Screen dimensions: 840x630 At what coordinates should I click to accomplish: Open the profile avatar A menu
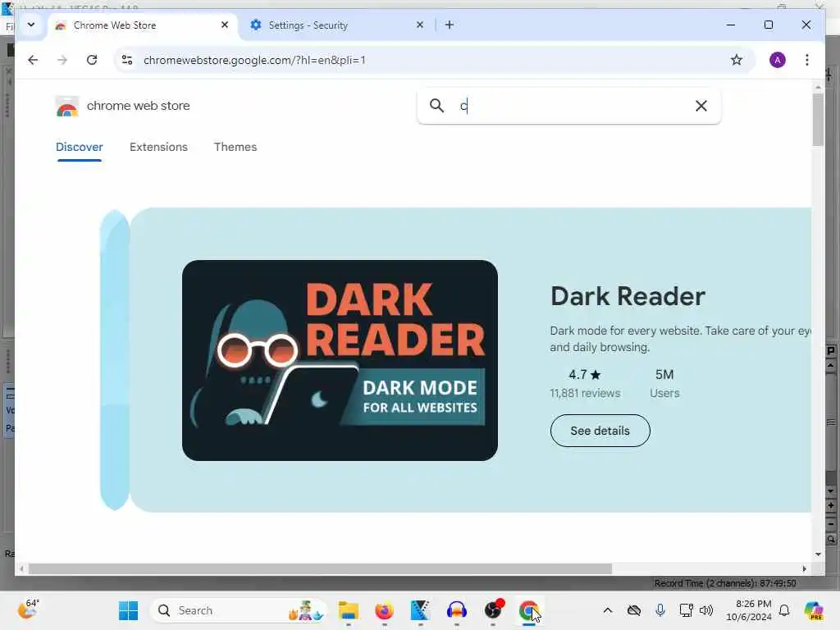(x=778, y=60)
